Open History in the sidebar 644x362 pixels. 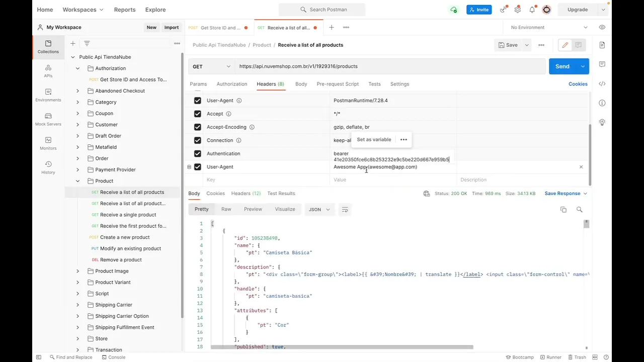(48, 167)
